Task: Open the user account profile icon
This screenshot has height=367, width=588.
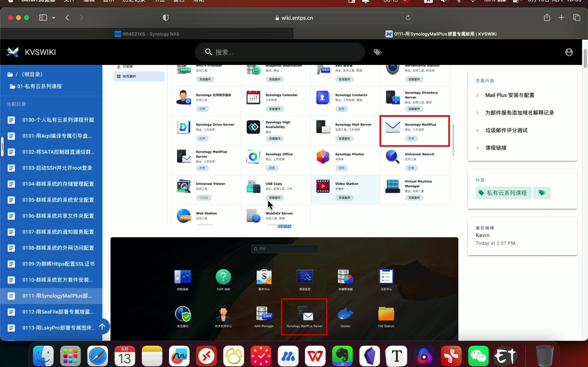Action: [569, 52]
